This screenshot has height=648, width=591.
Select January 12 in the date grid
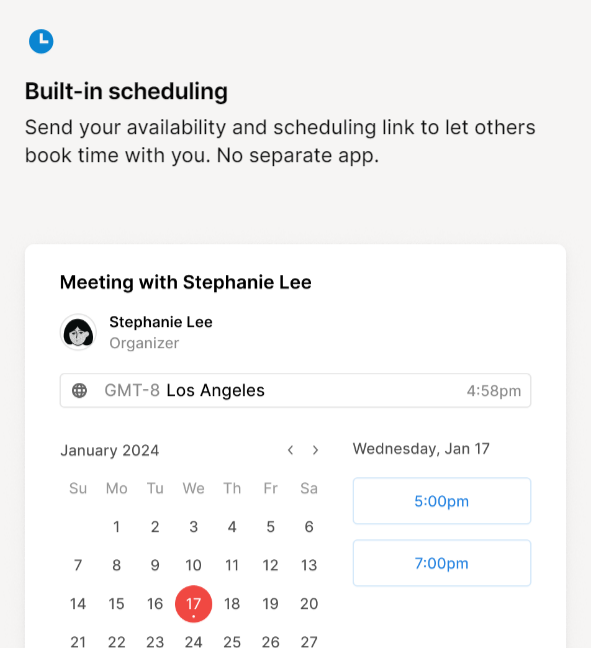pyautogui.click(x=271, y=565)
